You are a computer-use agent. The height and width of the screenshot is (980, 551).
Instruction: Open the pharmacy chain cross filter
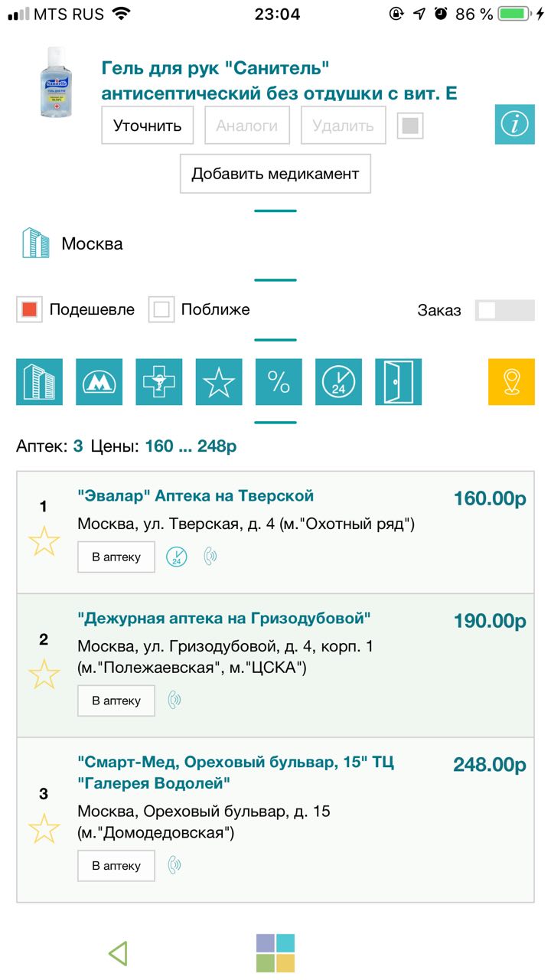[x=159, y=382]
